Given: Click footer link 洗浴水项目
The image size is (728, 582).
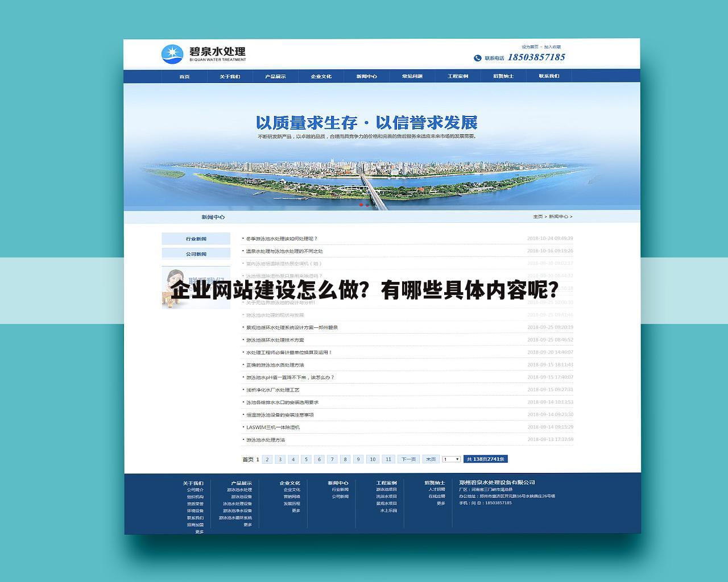Looking at the screenshot, I should [x=386, y=497].
